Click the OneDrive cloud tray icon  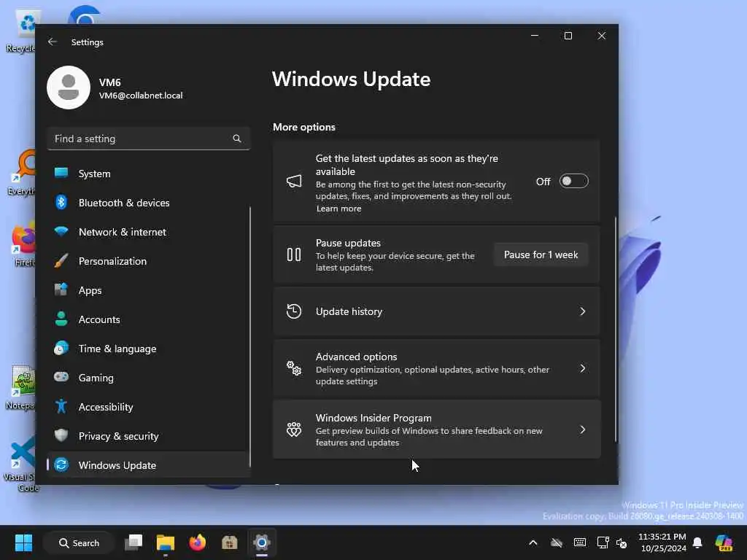coord(557,542)
